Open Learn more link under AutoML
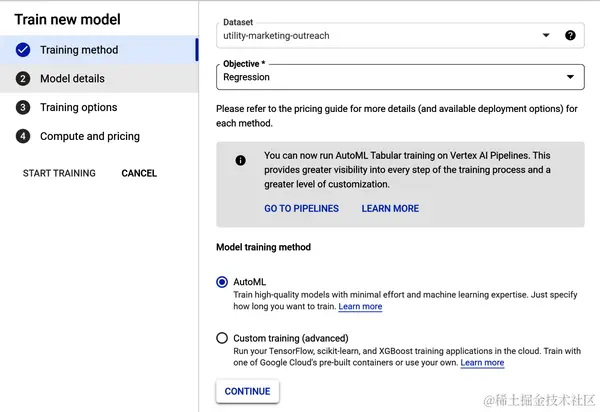Viewport: 600px width, 412px height. pos(360,307)
